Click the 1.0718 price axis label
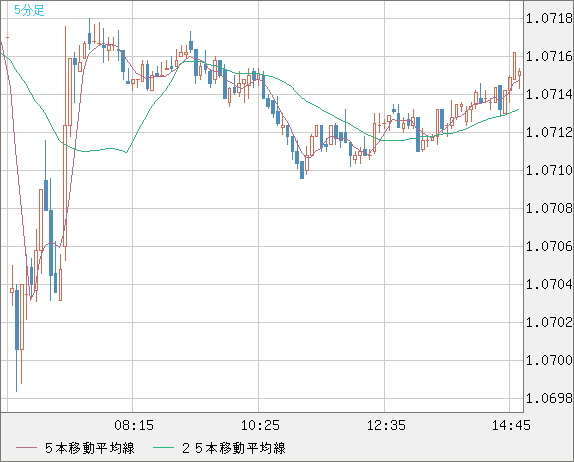The height and width of the screenshot is (462, 574). click(549, 18)
